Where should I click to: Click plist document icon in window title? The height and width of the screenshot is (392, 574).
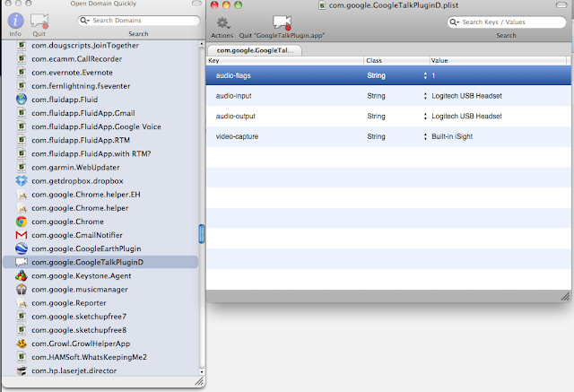pos(322,5)
